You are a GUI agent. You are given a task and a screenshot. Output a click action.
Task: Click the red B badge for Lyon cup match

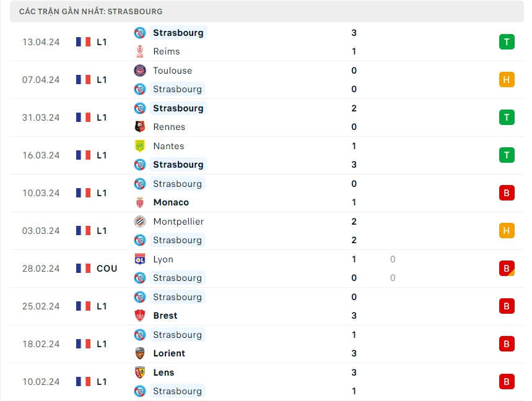tap(507, 269)
